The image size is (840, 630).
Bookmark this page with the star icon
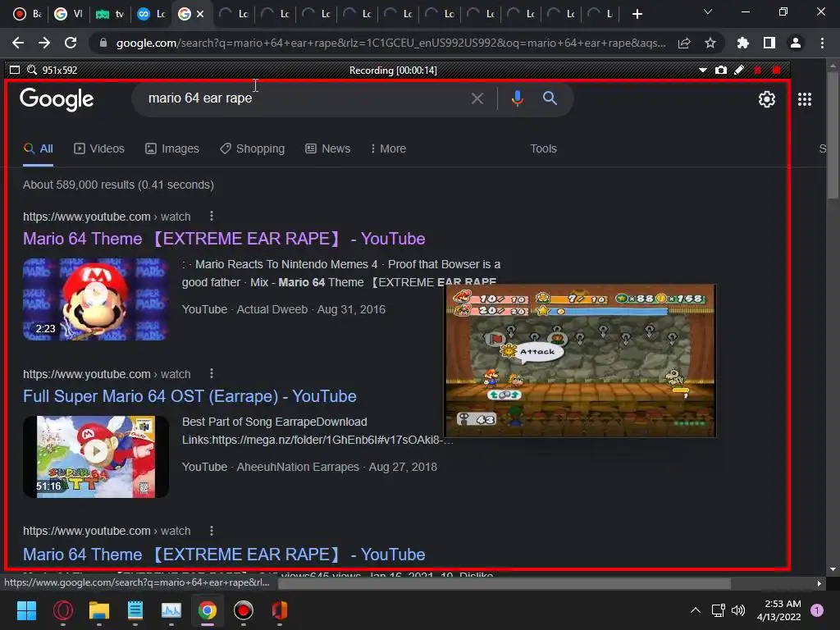pos(710,43)
